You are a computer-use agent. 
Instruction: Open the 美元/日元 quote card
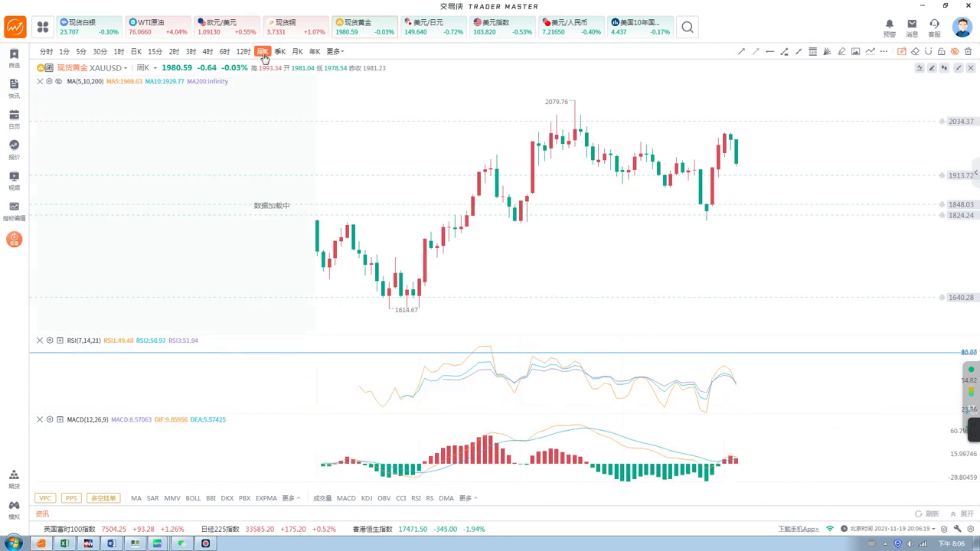(x=433, y=27)
